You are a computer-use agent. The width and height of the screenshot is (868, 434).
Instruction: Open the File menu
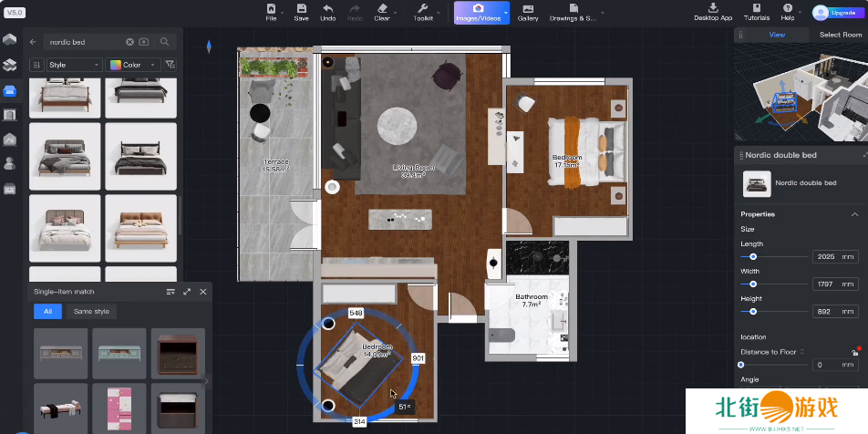click(271, 12)
